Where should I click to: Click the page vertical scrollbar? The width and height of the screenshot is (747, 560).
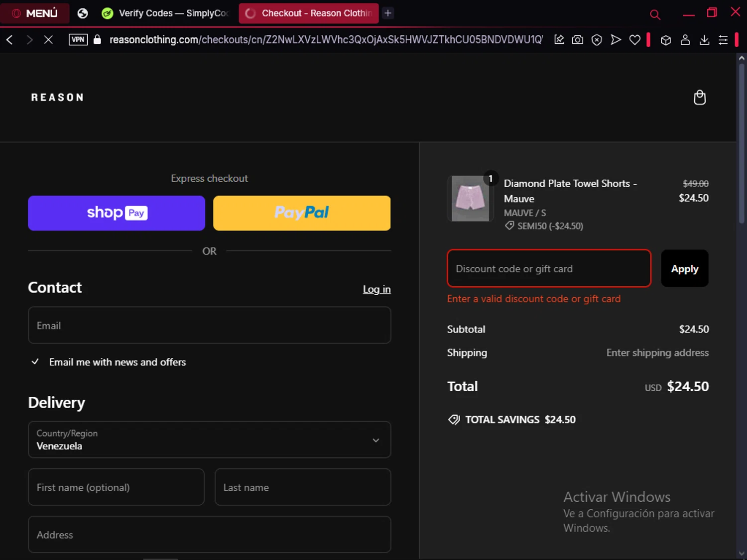point(742,144)
